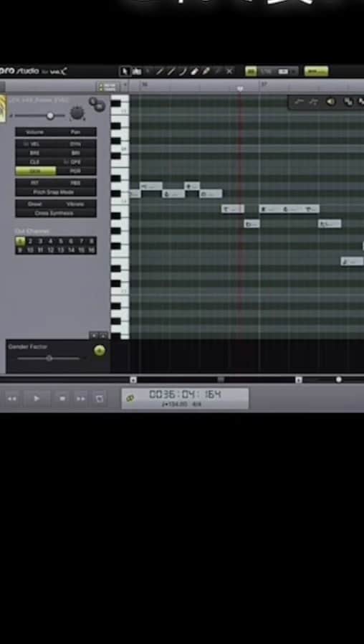Select the PIT parameter

[35, 183]
